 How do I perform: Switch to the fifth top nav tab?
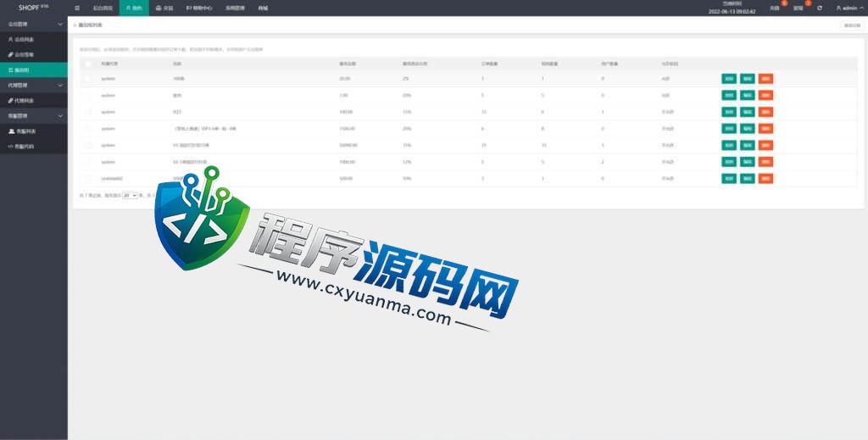(x=235, y=8)
